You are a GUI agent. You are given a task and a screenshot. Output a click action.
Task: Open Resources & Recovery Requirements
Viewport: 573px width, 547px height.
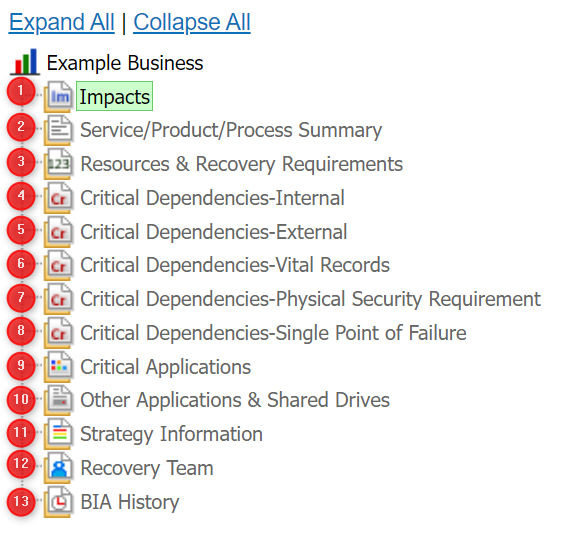point(242,164)
